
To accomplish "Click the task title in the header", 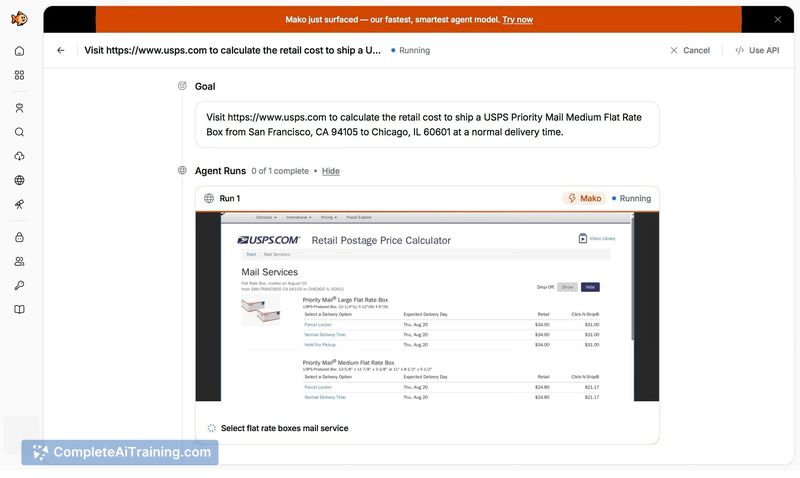I will click(232, 50).
